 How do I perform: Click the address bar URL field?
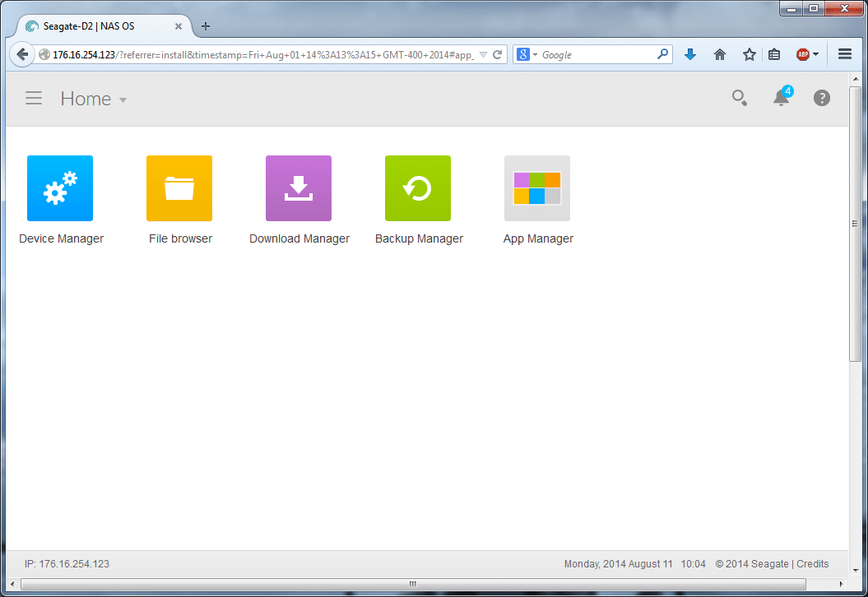(x=263, y=55)
